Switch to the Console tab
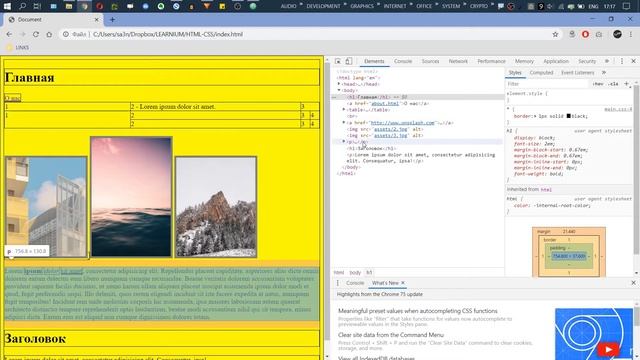The image size is (640, 360). pyautogui.click(x=403, y=61)
